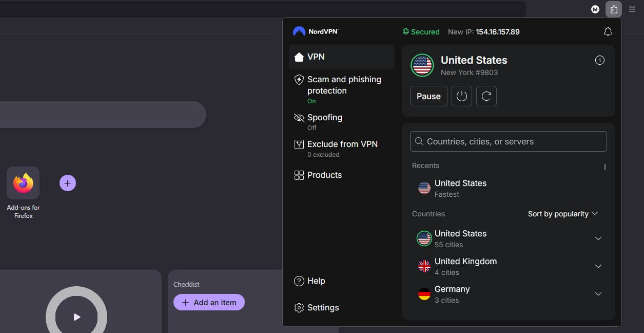Screen dimensions: 644x333
Task: Open the VPN home tab
Action: click(x=341, y=57)
